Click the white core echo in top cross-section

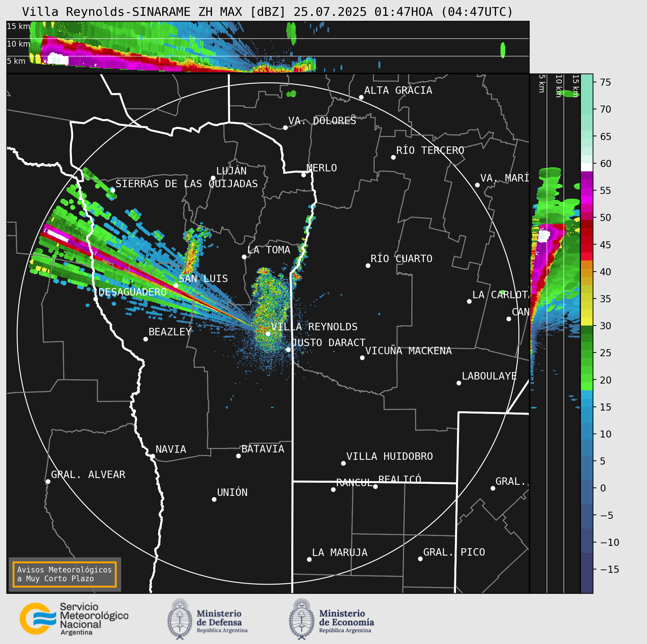58,59
